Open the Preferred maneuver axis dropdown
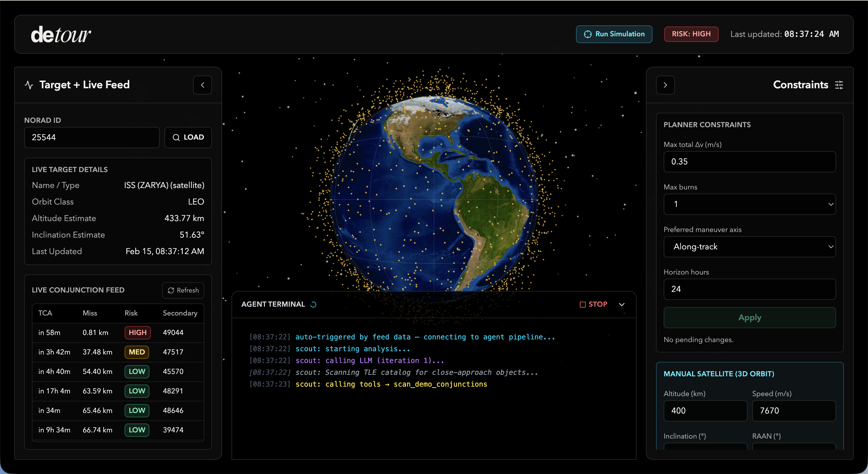 pos(749,247)
